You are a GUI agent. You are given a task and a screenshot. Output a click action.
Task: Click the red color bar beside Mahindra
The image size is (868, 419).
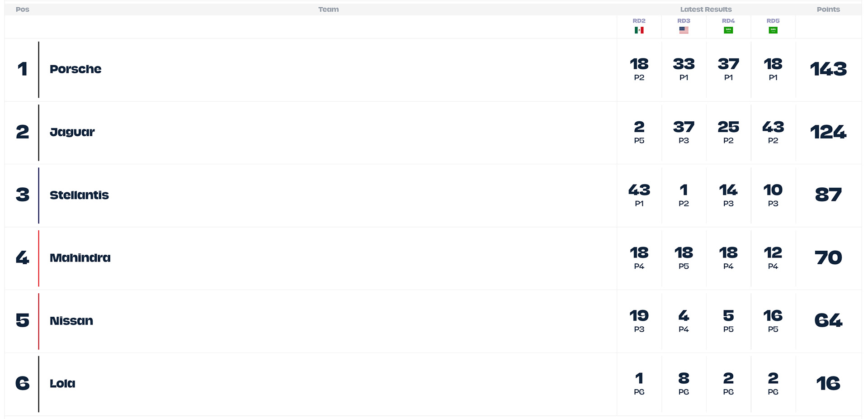(39, 258)
